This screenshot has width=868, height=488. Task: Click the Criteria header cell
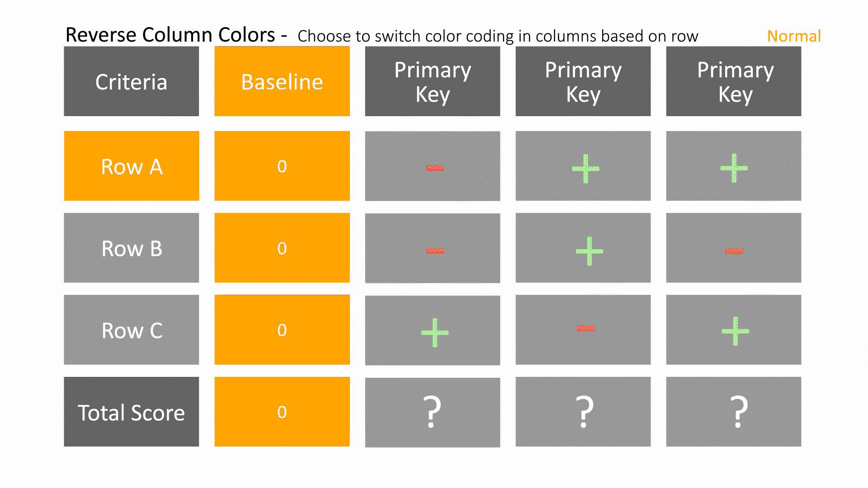point(132,81)
